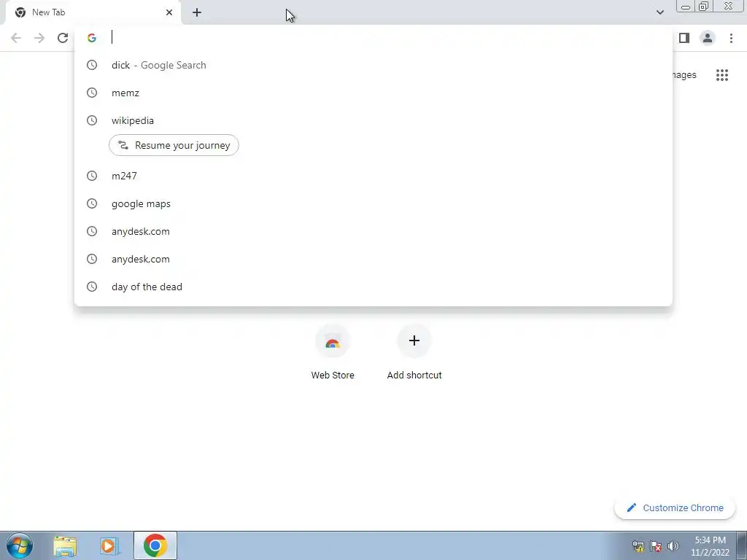The width and height of the screenshot is (747, 560).
Task: Click the partially hidden Images link
Action: click(684, 75)
